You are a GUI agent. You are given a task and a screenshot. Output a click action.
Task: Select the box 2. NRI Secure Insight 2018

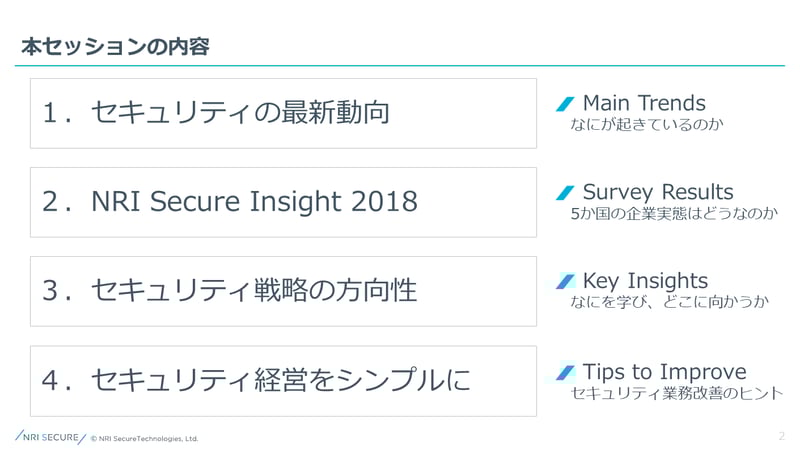tap(283, 202)
